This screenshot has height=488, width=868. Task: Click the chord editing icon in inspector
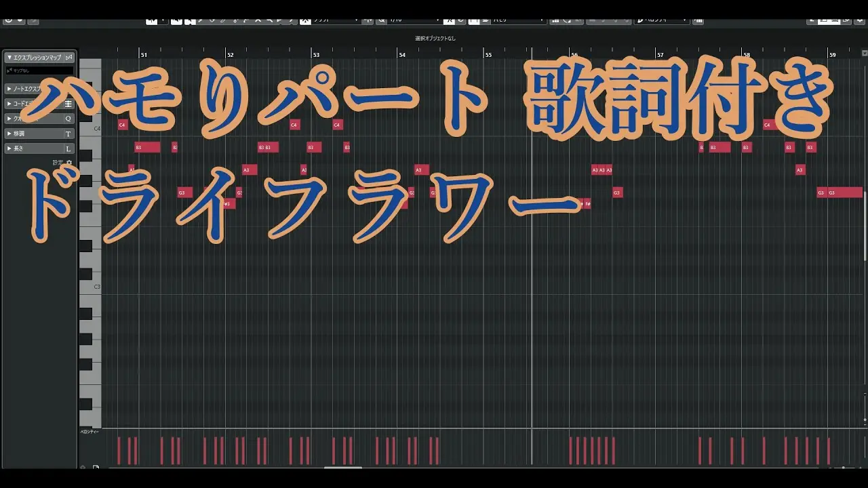68,104
